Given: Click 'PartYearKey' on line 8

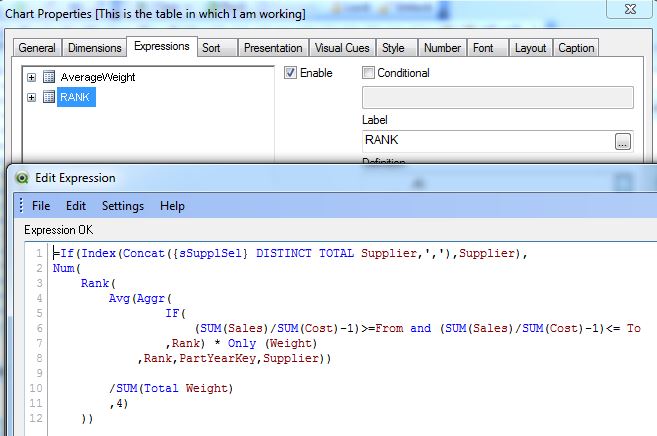Looking at the screenshot, I should [x=217, y=358].
